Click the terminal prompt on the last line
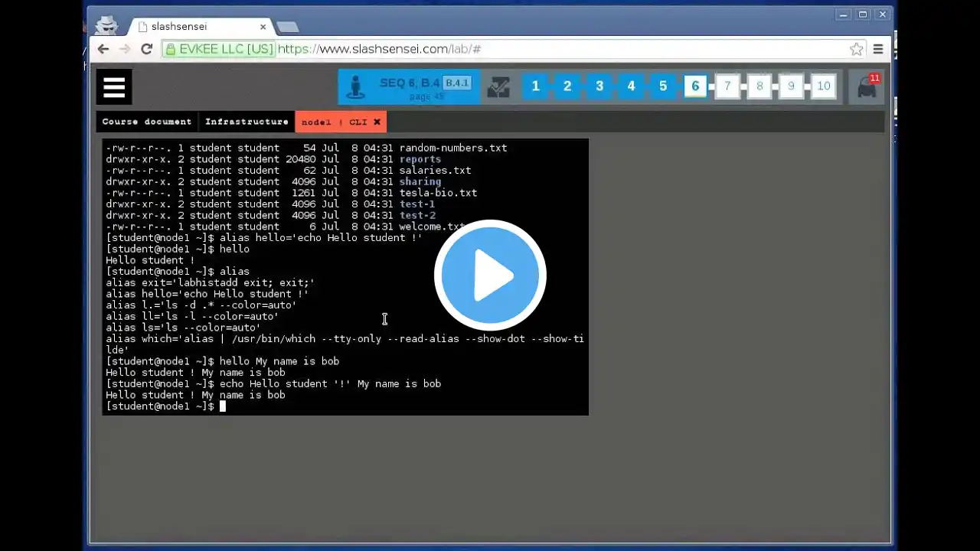This screenshot has width=980, height=551. (x=160, y=406)
